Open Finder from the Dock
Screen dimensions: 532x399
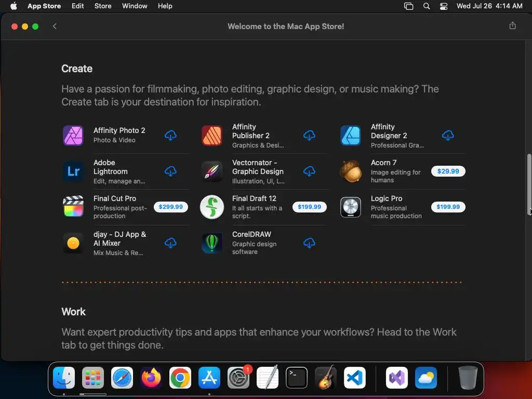[x=64, y=378]
